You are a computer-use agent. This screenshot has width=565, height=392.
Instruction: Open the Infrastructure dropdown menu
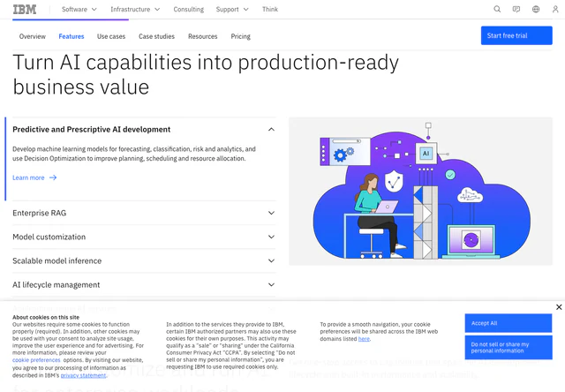coord(135,10)
